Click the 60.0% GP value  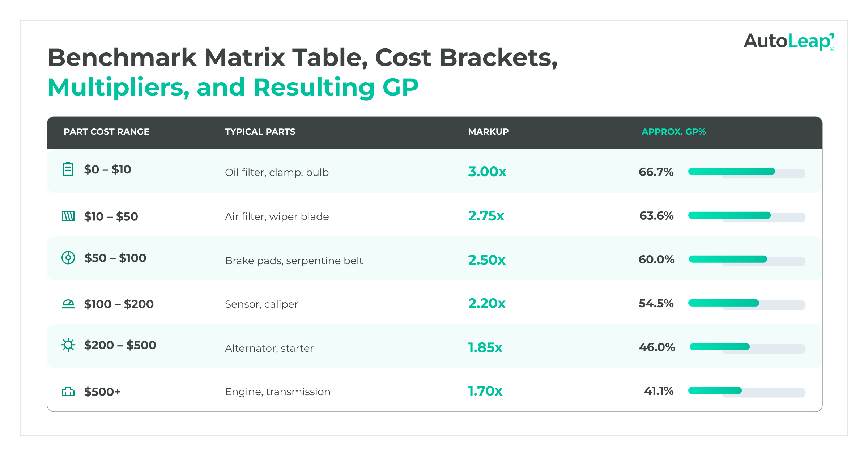point(656,259)
